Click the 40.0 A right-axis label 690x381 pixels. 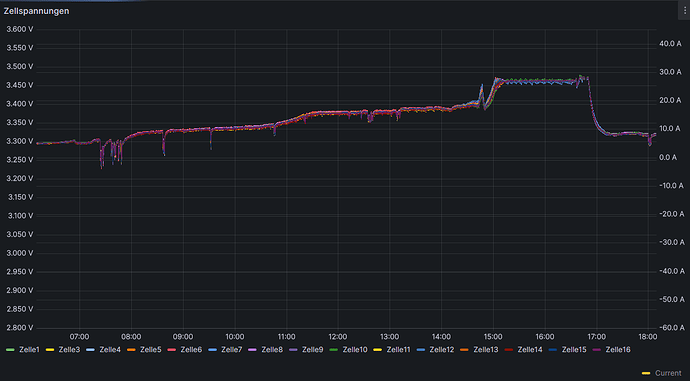point(670,44)
